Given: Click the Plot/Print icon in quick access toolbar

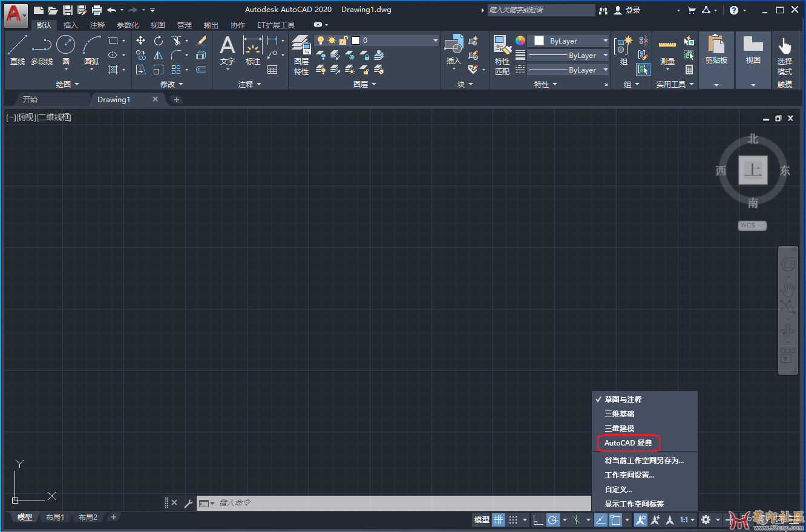Looking at the screenshot, I should coord(97,10).
